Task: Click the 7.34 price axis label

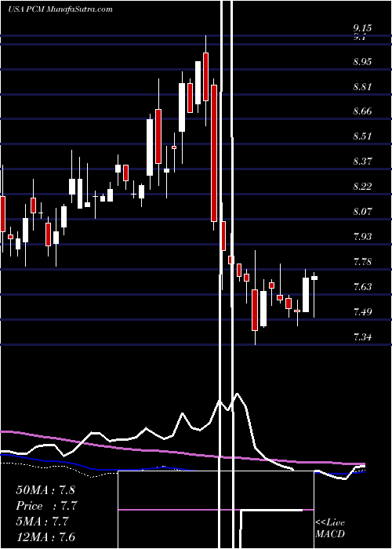Action: (x=362, y=337)
